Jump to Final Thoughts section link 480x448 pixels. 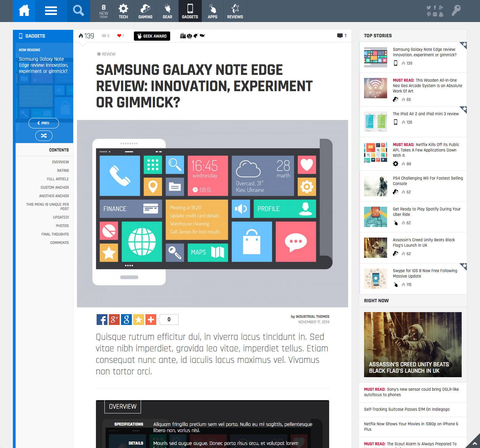(x=55, y=234)
